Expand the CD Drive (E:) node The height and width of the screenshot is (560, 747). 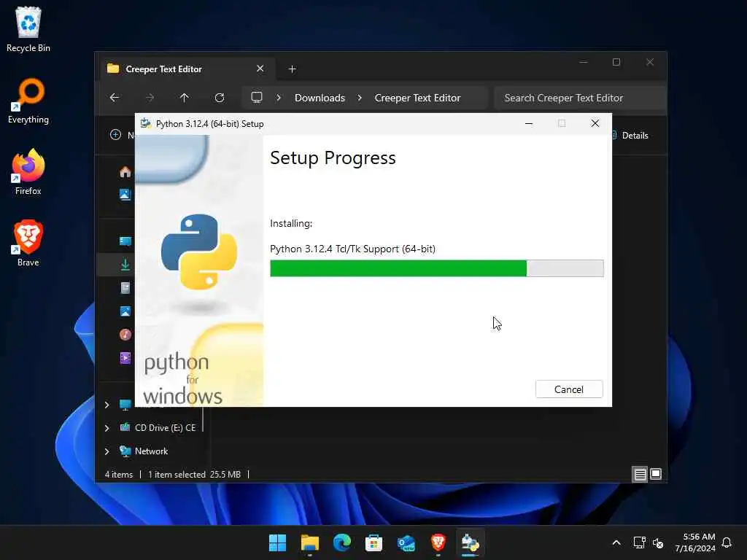107,428
